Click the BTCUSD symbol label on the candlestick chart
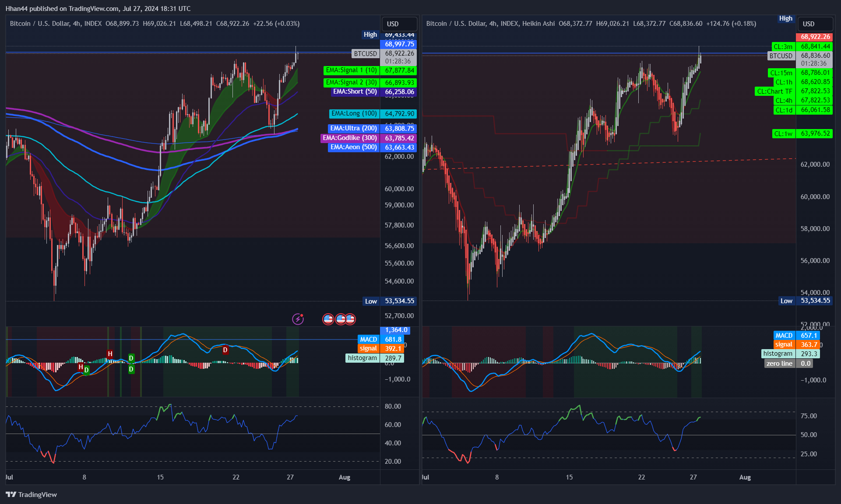Viewport: 841px width, 504px height. (x=366, y=53)
